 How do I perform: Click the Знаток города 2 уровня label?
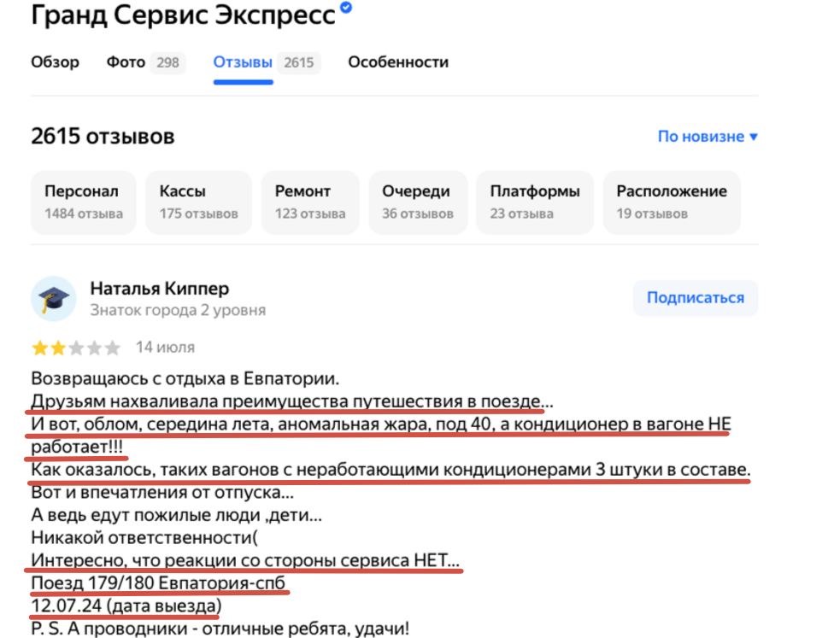(178, 310)
